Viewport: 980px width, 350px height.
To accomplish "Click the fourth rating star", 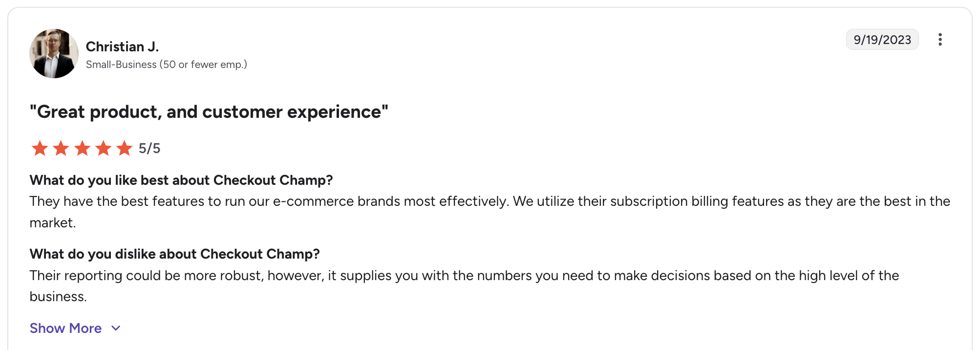I will pyautogui.click(x=104, y=148).
